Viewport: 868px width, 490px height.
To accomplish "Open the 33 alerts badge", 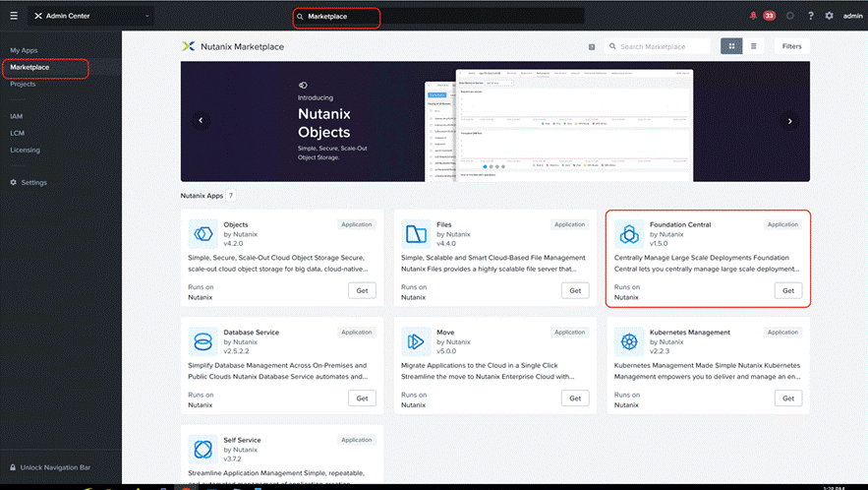I will point(769,16).
